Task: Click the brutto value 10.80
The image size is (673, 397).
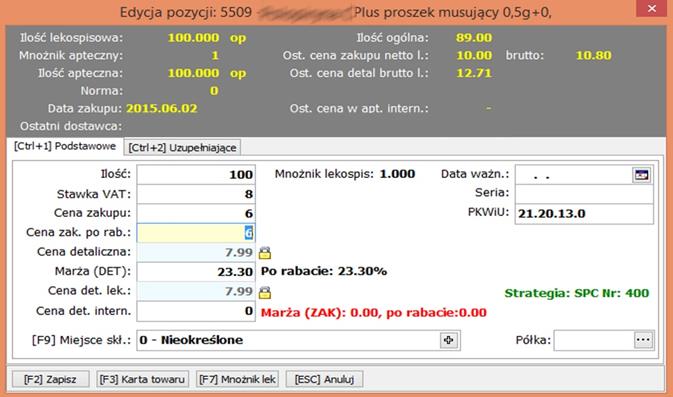Action: [594, 55]
